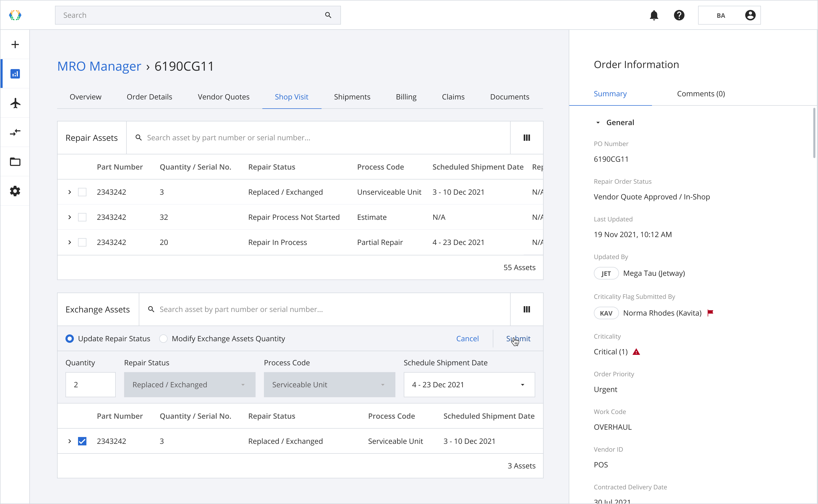The height and width of the screenshot is (504, 818).
Task: Click the JET badge next to Mega Tau
Action: 606,273
